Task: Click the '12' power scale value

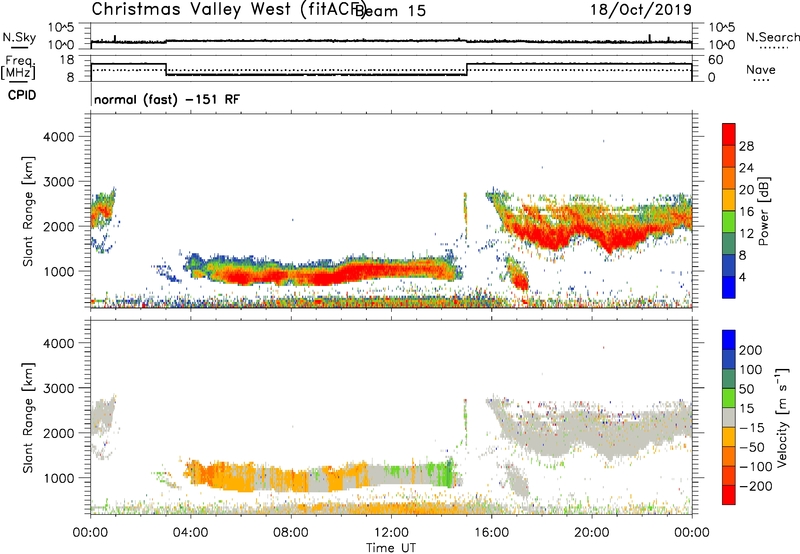Action: (x=746, y=233)
